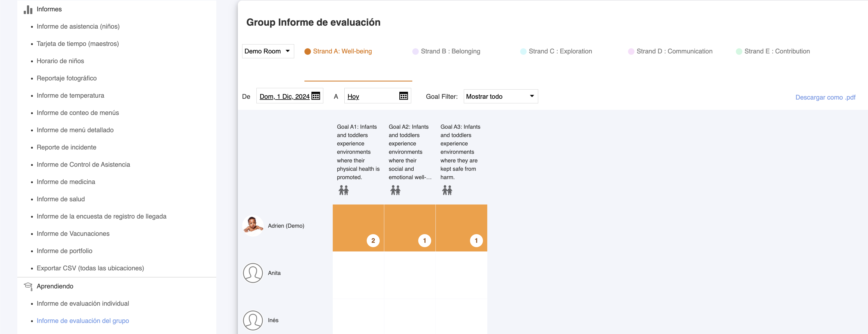Click Anita's placeholder avatar icon
The width and height of the screenshot is (868, 334).
pos(253,273)
